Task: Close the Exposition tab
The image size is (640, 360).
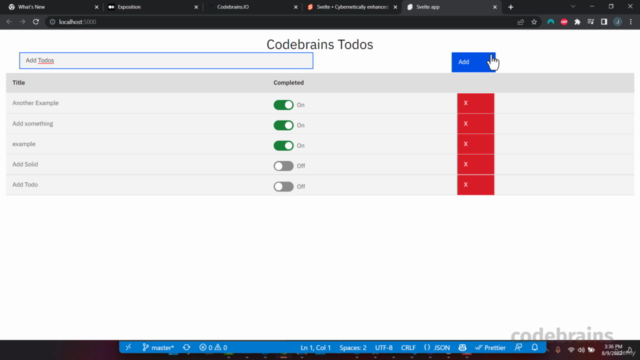Action: click(x=196, y=7)
